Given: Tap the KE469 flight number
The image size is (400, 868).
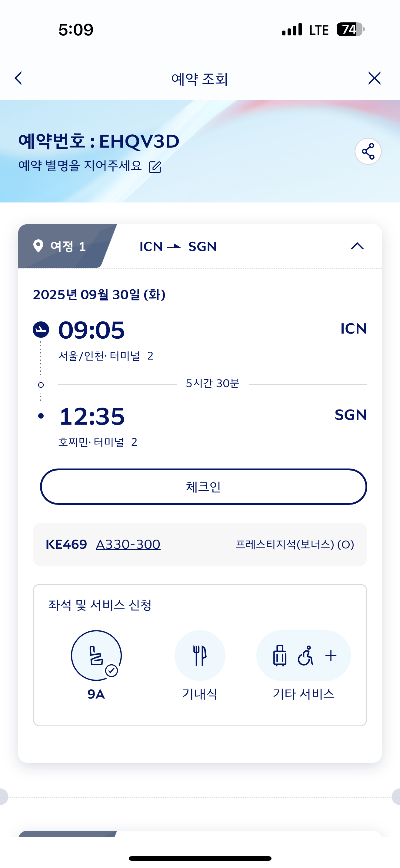Looking at the screenshot, I should click(x=66, y=544).
